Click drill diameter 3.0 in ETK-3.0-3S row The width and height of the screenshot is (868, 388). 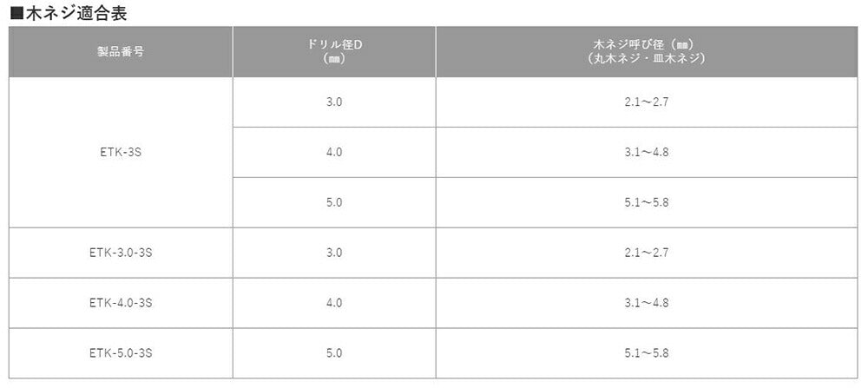coord(334,253)
